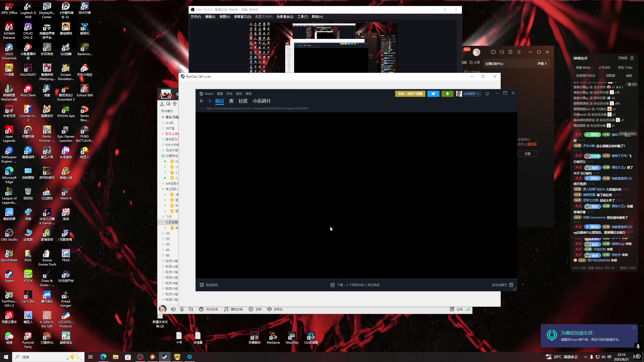644x362 pixels.
Task: Open Steam's 商店 store tab
Action: coord(220,101)
